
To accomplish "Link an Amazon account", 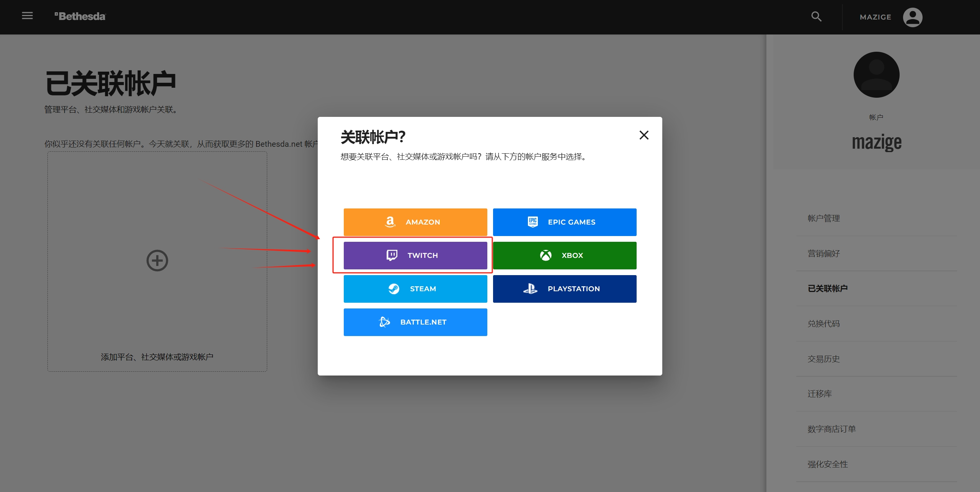I will 415,222.
